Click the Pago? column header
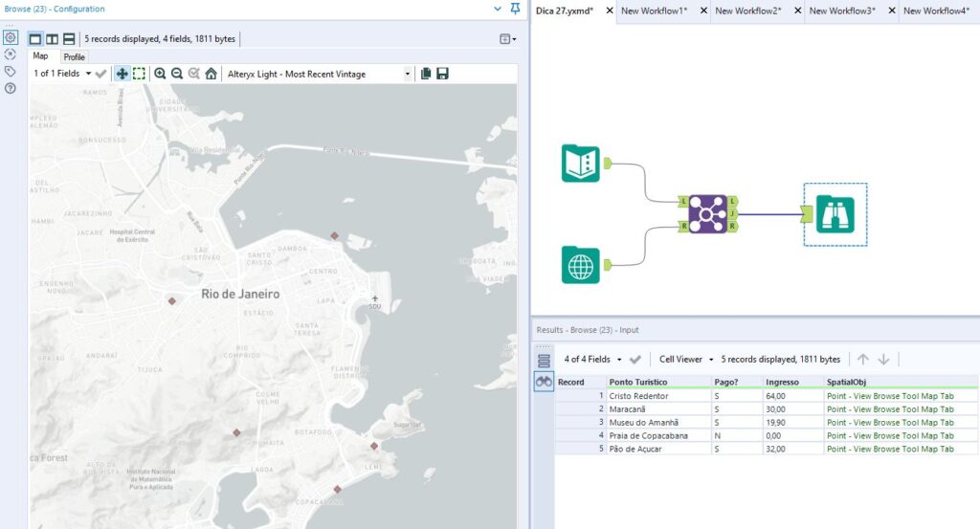Screen dimensions: 980x529 click(737, 383)
